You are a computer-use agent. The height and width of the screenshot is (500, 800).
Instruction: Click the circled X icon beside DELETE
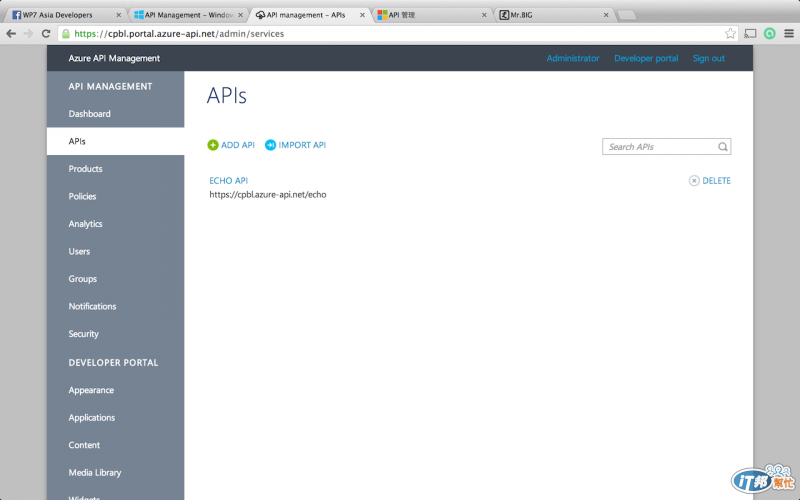(x=694, y=181)
